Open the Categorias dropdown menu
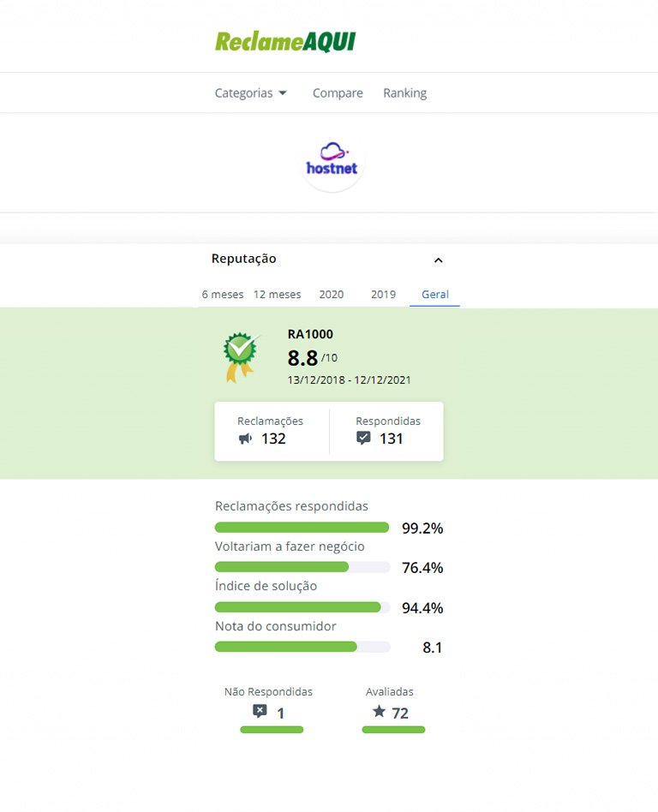 [251, 93]
